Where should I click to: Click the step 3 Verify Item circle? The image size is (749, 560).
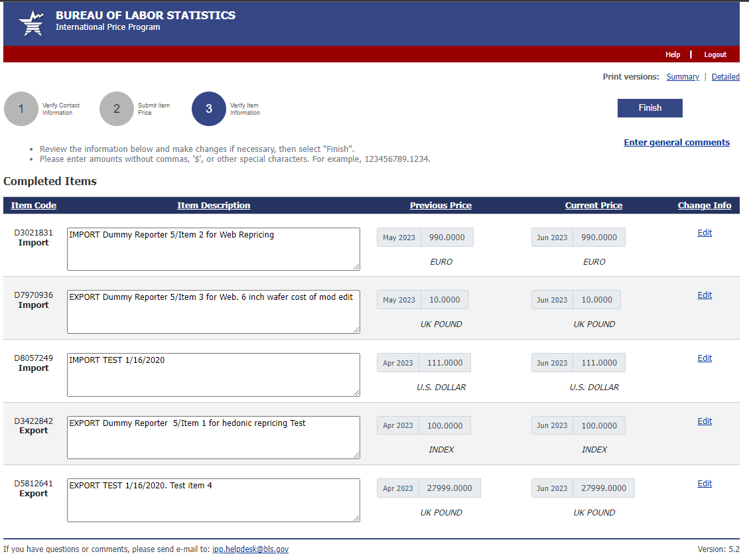tap(209, 109)
